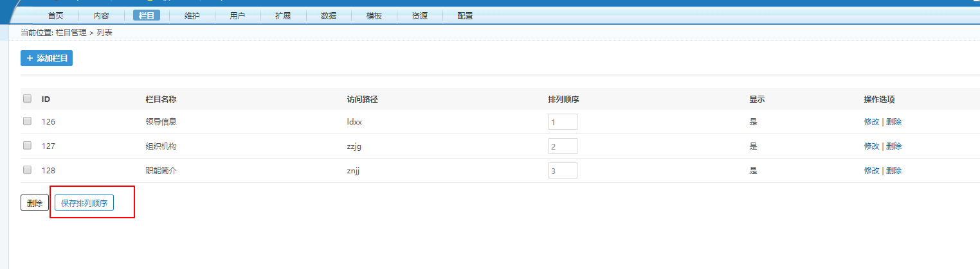Check the checkbox for row ID 128
The width and height of the screenshot is (980, 269).
click(x=27, y=170)
